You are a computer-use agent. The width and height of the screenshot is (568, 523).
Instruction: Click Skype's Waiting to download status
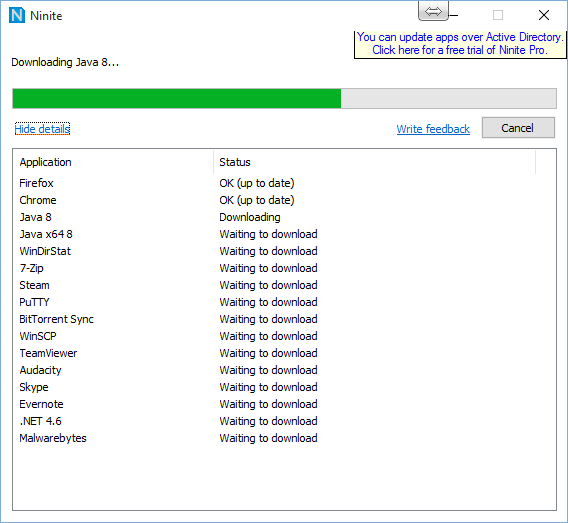point(268,388)
